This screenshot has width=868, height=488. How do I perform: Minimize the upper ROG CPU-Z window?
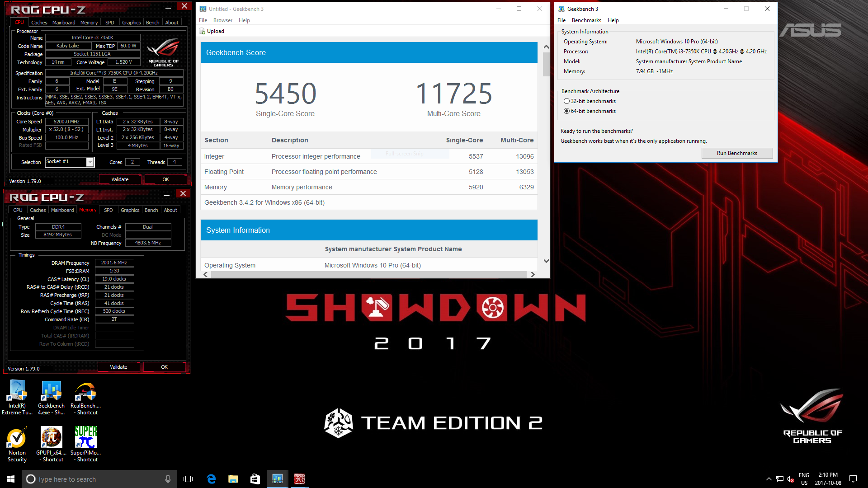click(168, 7)
